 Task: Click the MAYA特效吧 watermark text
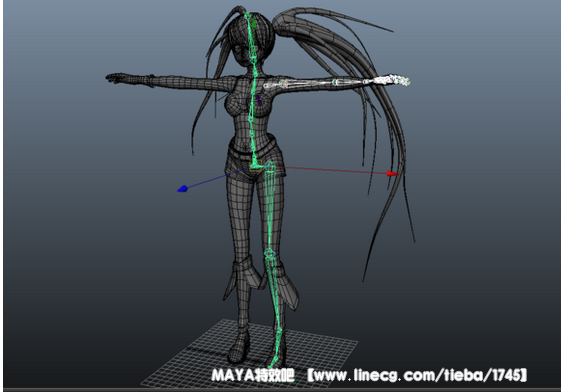(x=253, y=375)
